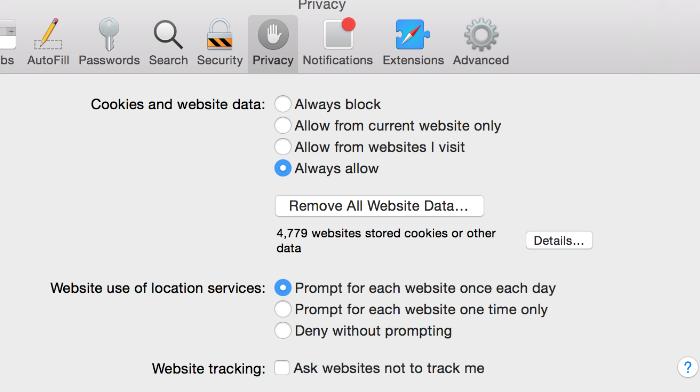This screenshot has height=392, width=700.
Task: Open the Search magnifying glass pane
Action: click(x=168, y=35)
